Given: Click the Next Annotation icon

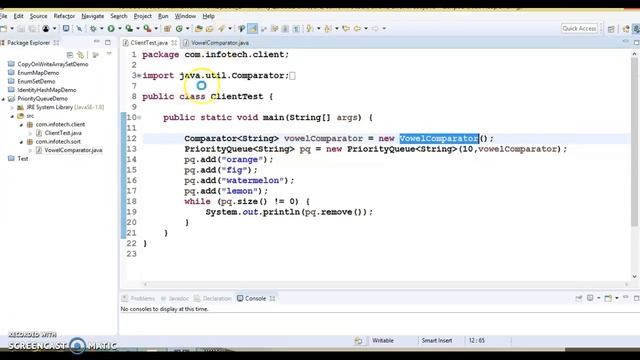Looking at the screenshot, I should coord(310,29).
